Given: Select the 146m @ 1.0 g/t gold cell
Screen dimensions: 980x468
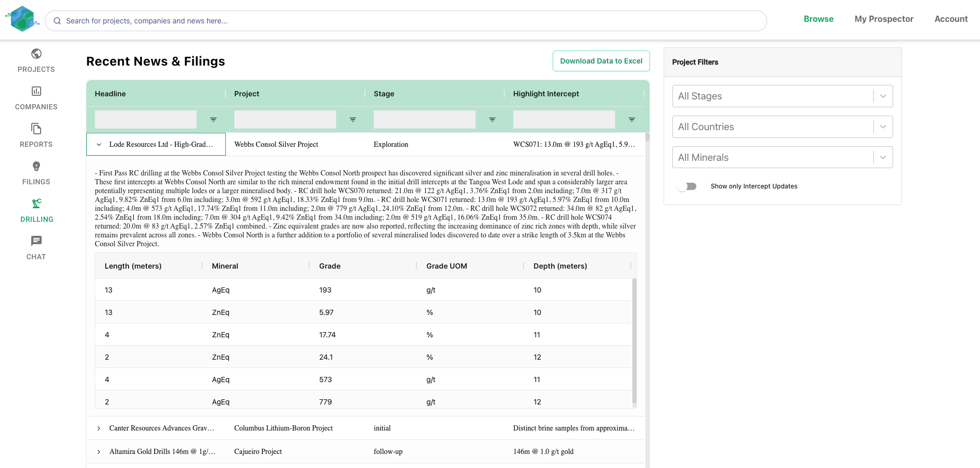Looking at the screenshot, I should point(575,452).
